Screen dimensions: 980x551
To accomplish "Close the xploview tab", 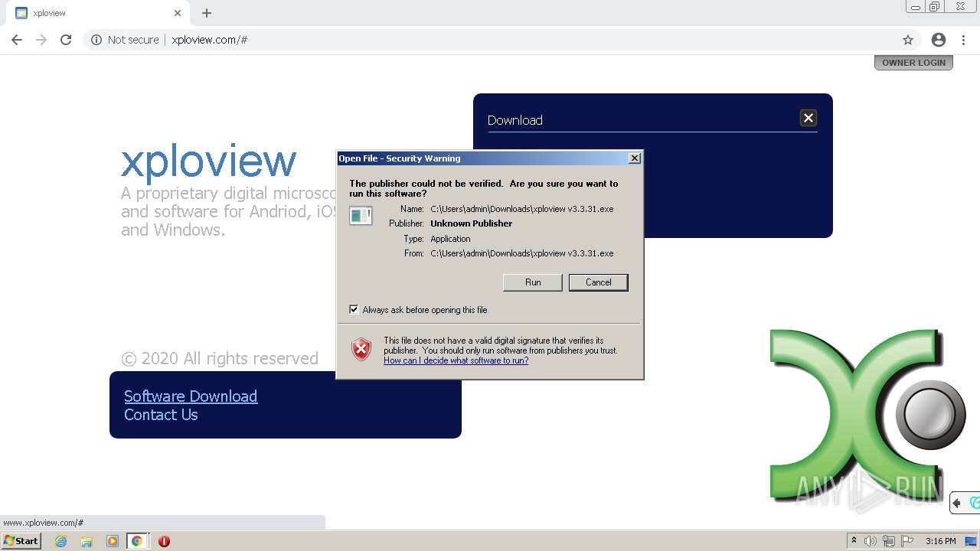I will tap(178, 13).
